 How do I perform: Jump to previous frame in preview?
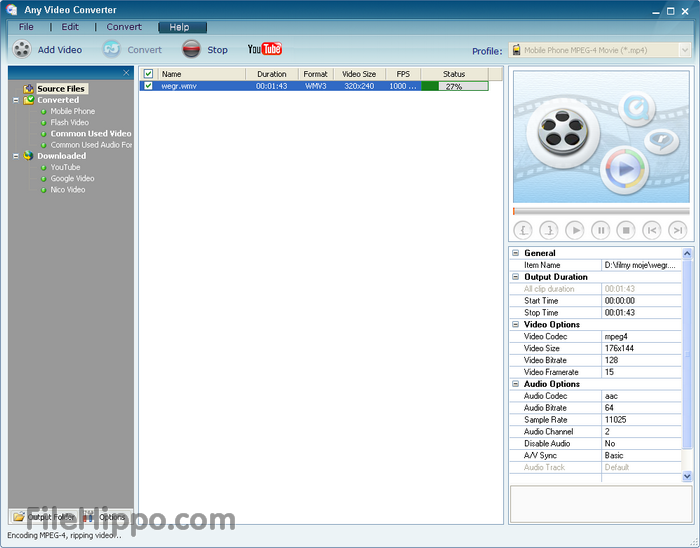[652, 230]
